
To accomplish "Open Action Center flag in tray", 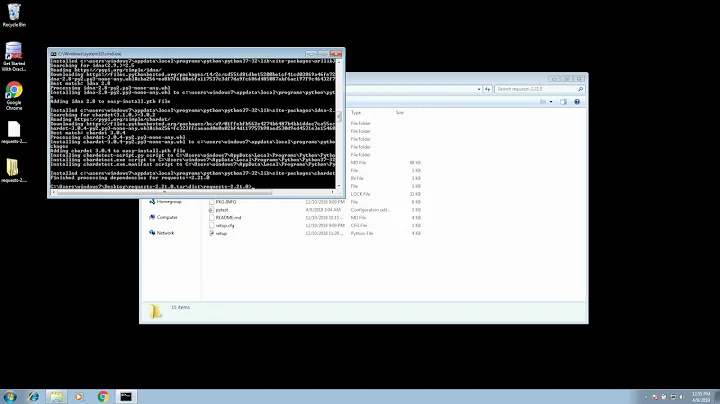I will coord(655,397).
